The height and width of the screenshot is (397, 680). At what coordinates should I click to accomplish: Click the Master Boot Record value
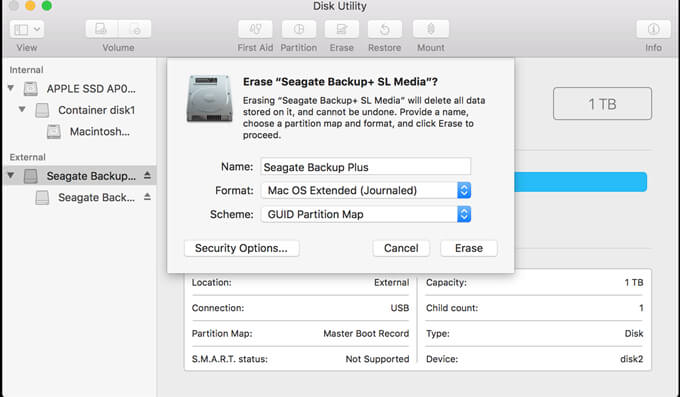366,334
